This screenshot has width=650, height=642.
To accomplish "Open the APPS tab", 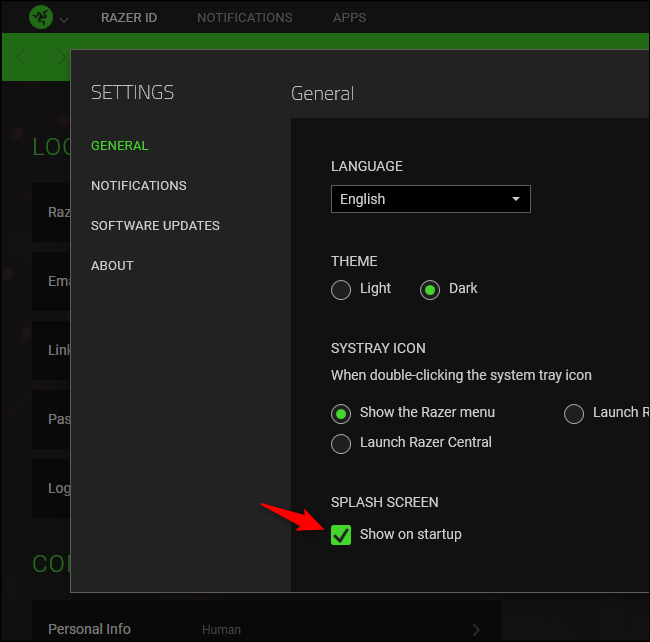I will (x=349, y=18).
